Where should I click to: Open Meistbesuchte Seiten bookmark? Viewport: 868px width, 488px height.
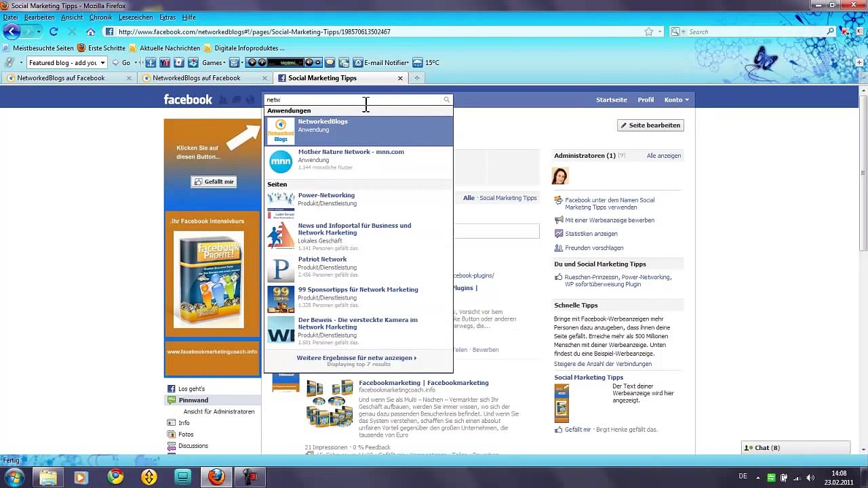[x=37, y=48]
